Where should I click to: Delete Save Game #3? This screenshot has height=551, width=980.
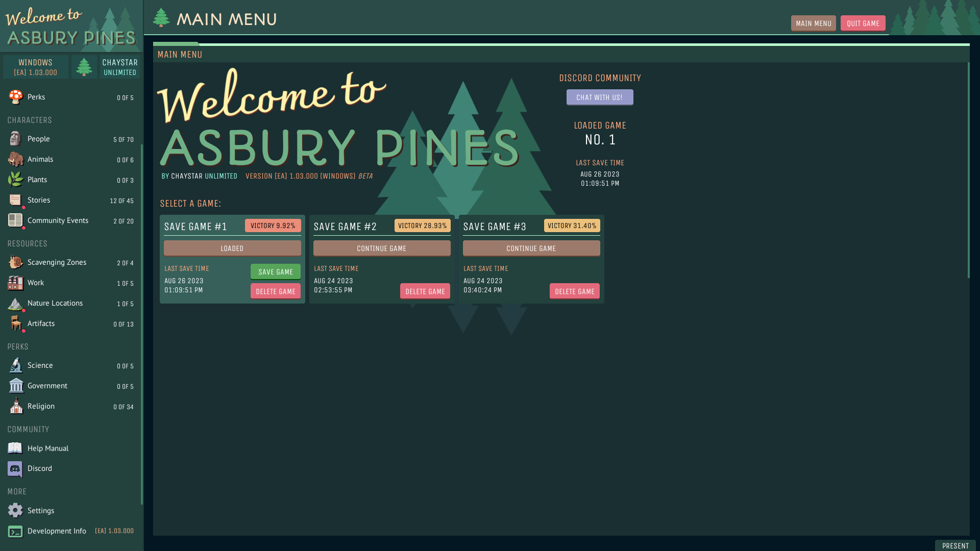574,291
